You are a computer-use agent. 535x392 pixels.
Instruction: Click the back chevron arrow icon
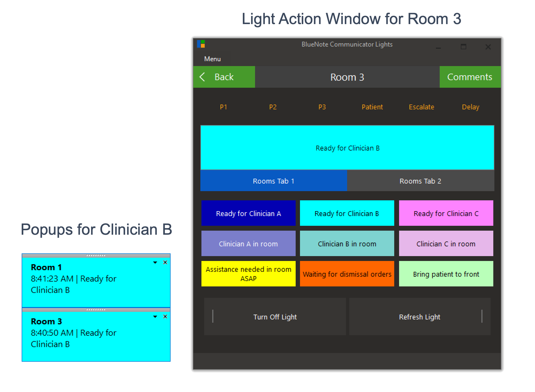(202, 77)
